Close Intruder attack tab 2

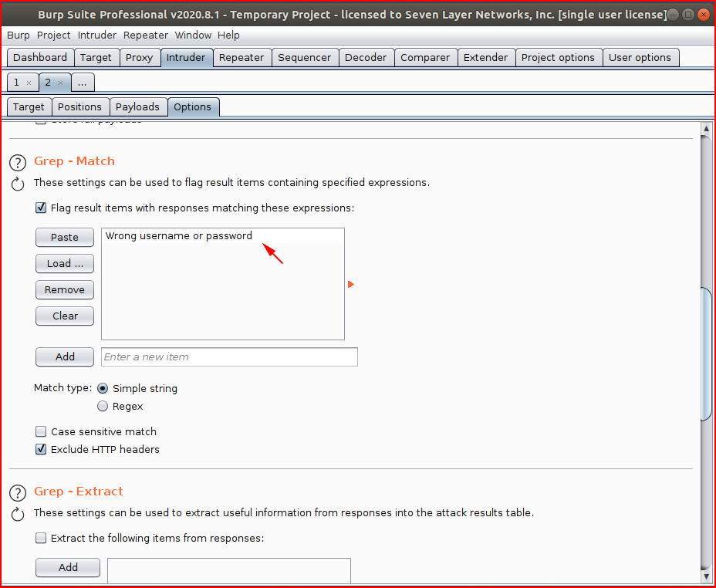[x=60, y=83]
